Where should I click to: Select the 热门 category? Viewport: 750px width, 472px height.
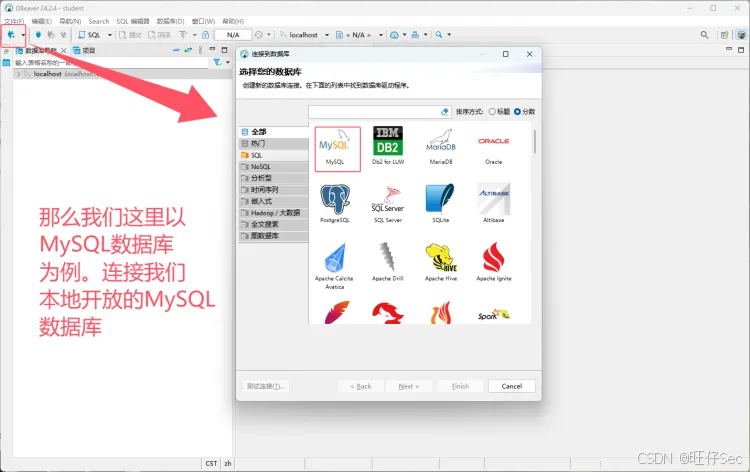274,143
